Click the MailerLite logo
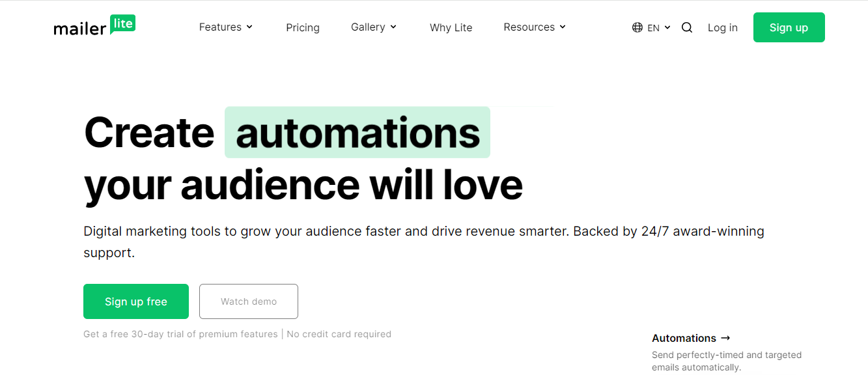 [94, 26]
